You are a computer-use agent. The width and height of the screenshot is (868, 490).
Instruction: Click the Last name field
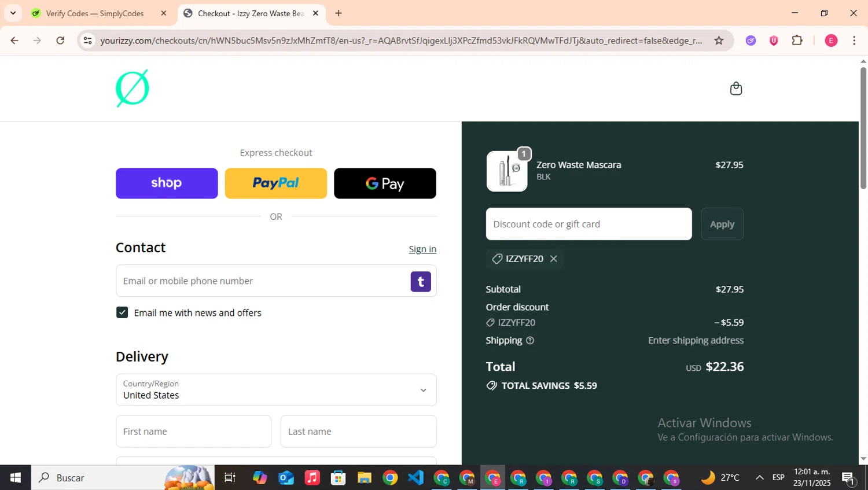[x=359, y=432]
